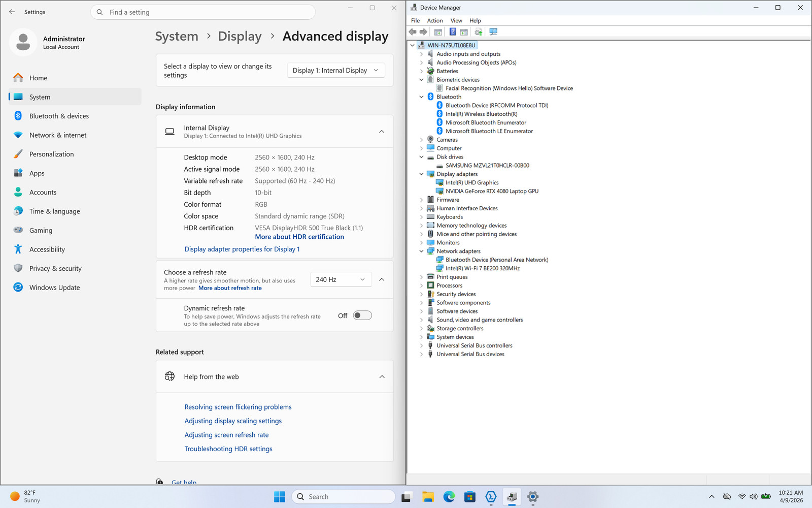
Task: Navigate to Display in the breadcrumb
Action: coord(240,37)
